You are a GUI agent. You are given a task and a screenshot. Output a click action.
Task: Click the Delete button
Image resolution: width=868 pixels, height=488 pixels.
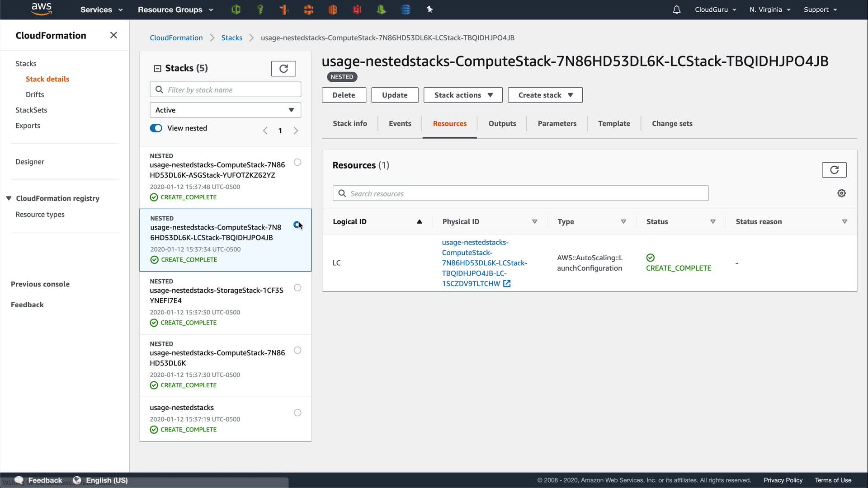coord(344,95)
